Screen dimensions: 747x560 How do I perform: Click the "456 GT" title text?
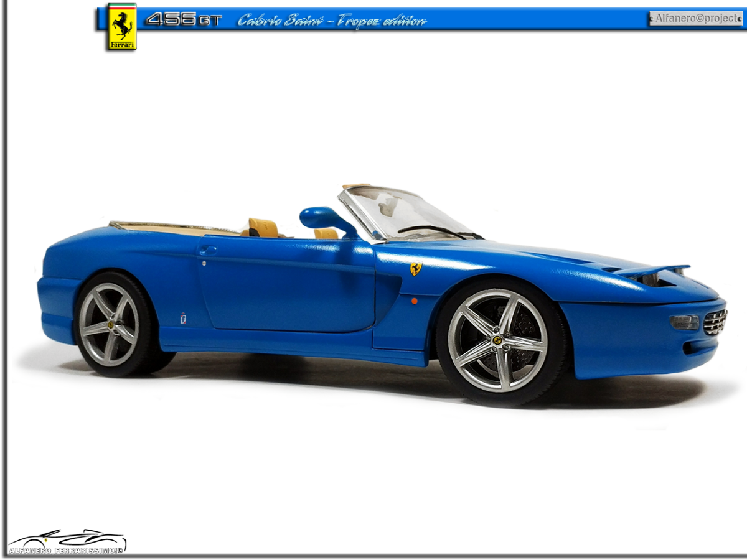[x=184, y=20]
